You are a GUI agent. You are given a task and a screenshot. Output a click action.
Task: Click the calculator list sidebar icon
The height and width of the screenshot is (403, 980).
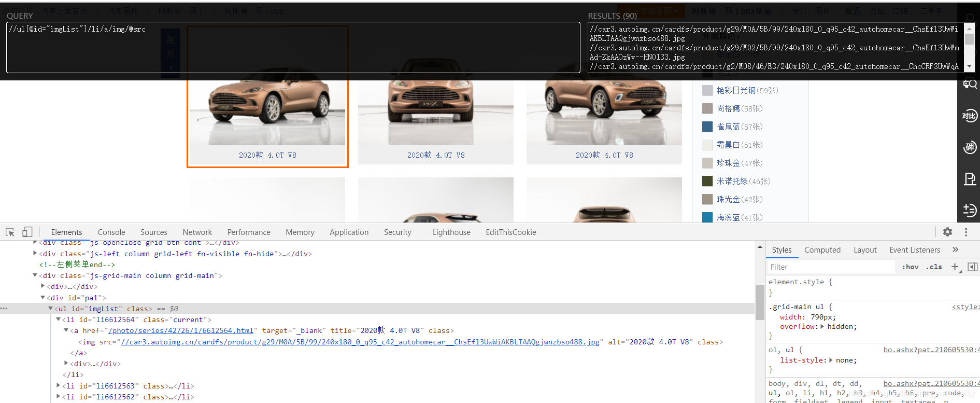969,210
